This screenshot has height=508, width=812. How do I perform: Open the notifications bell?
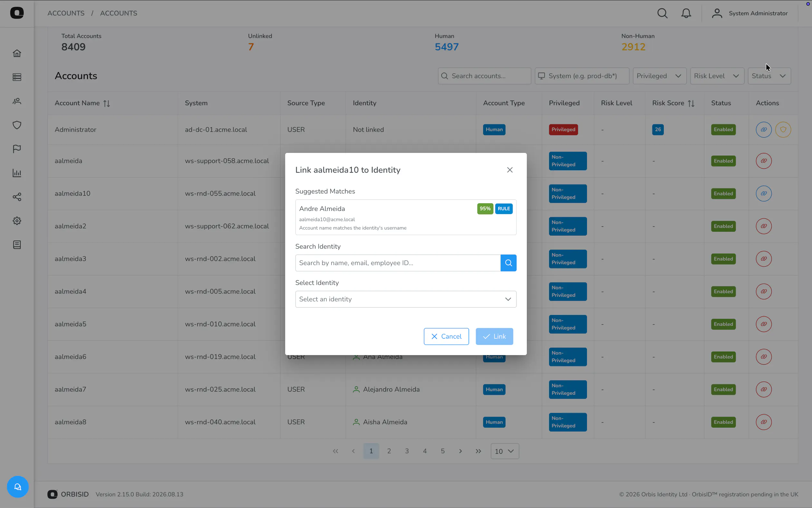686,13
